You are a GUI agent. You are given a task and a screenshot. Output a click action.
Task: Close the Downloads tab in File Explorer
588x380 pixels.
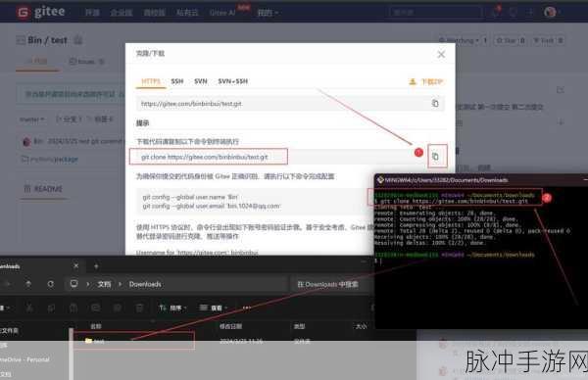(76, 265)
